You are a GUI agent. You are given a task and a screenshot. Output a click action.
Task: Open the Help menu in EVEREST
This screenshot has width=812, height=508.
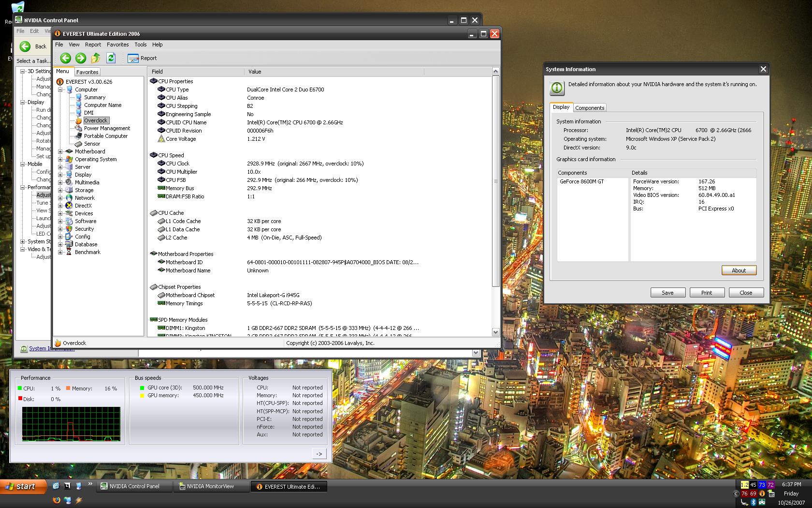pos(157,45)
